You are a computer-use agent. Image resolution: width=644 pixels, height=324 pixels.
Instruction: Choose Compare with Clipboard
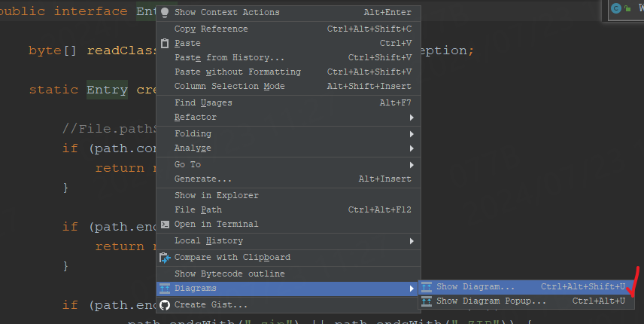tap(288, 258)
